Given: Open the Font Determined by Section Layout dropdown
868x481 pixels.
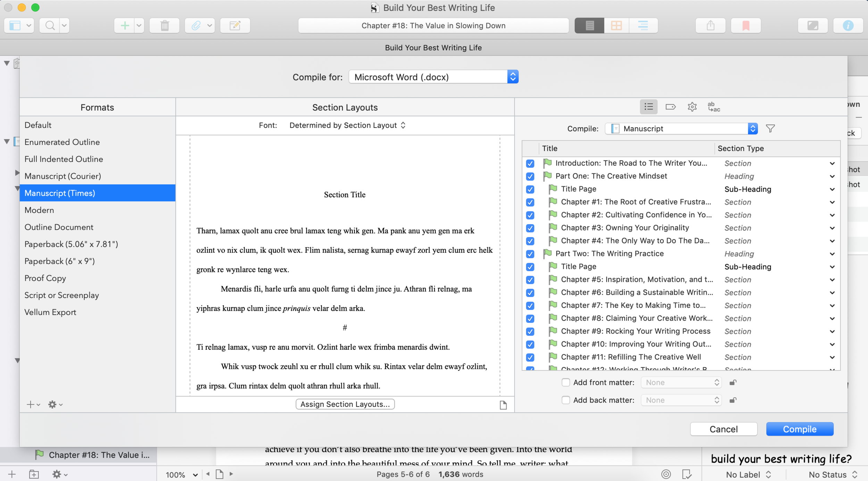Looking at the screenshot, I should (x=347, y=125).
